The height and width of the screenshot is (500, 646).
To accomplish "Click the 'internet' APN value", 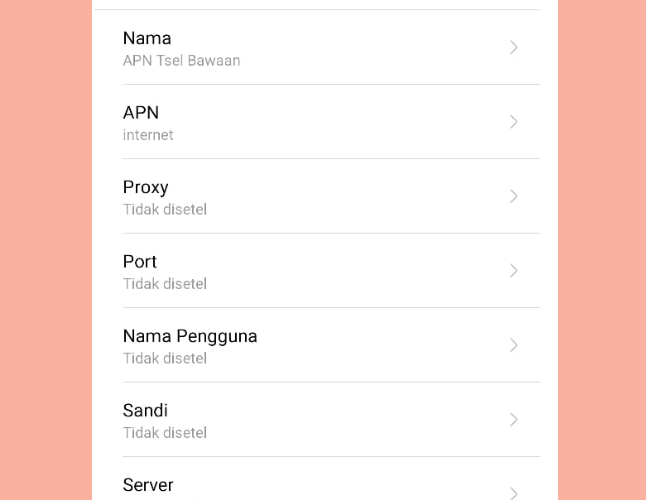I will [148, 135].
